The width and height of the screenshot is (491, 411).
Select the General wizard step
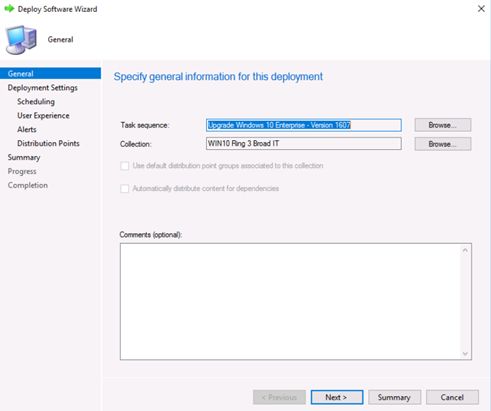[x=50, y=73]
